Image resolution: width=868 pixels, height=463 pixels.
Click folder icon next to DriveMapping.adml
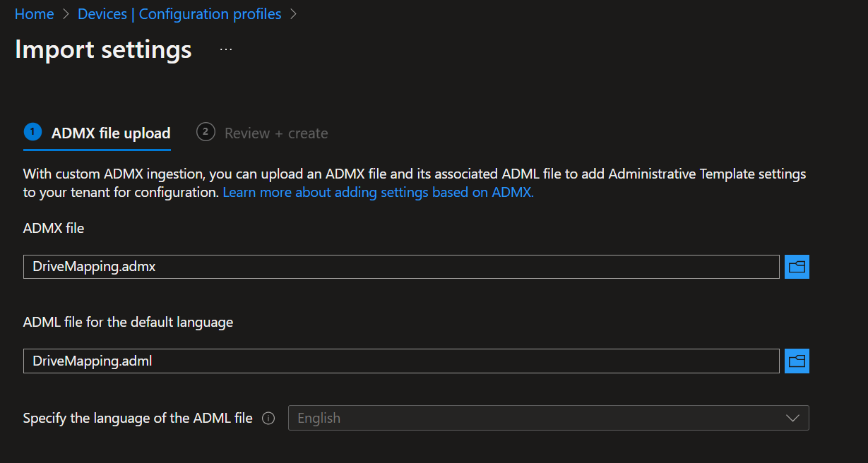point(797,361)
